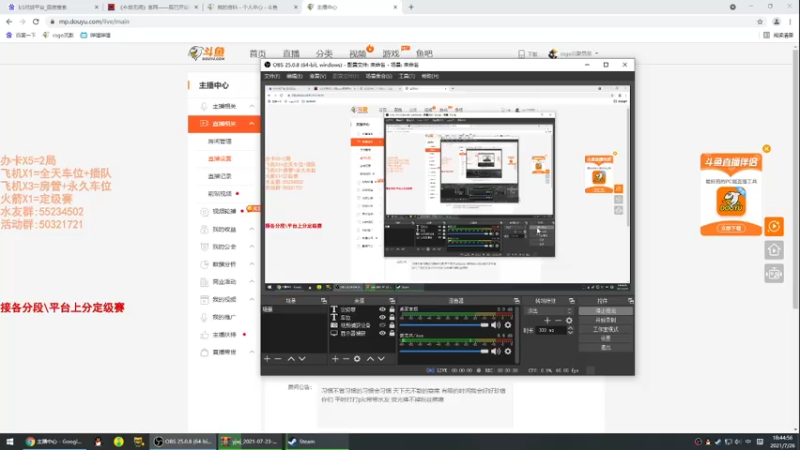Move the scene up in the scenes panel
800x450 pixels.
tap(291, 359)
